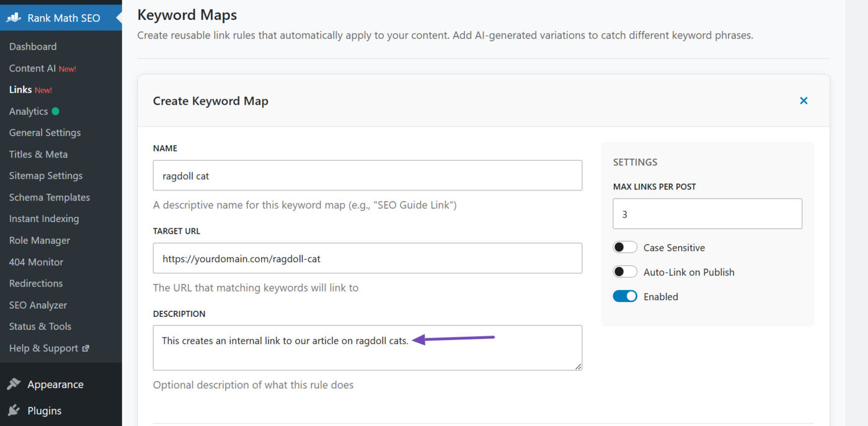868x426 pixels.
Task: Open the SEO Analyzer section
Action: [37, 304]
